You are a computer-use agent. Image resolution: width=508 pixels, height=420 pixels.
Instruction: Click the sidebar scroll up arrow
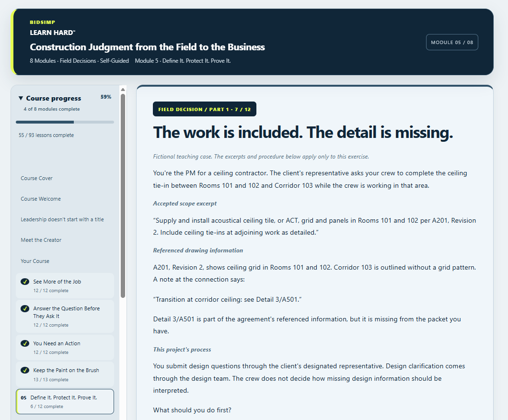pyautogui.click(x=123, y=90)
